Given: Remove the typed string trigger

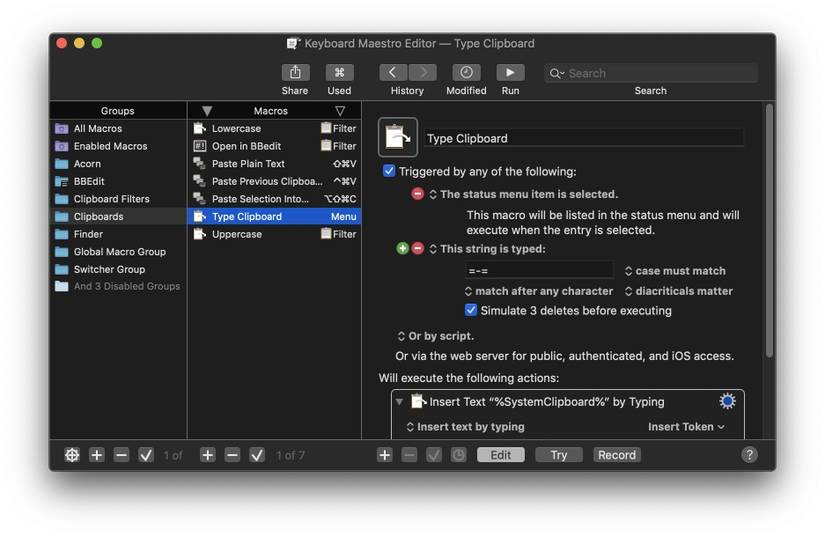Looking at the screenshot, I should (x=417, y=248).
